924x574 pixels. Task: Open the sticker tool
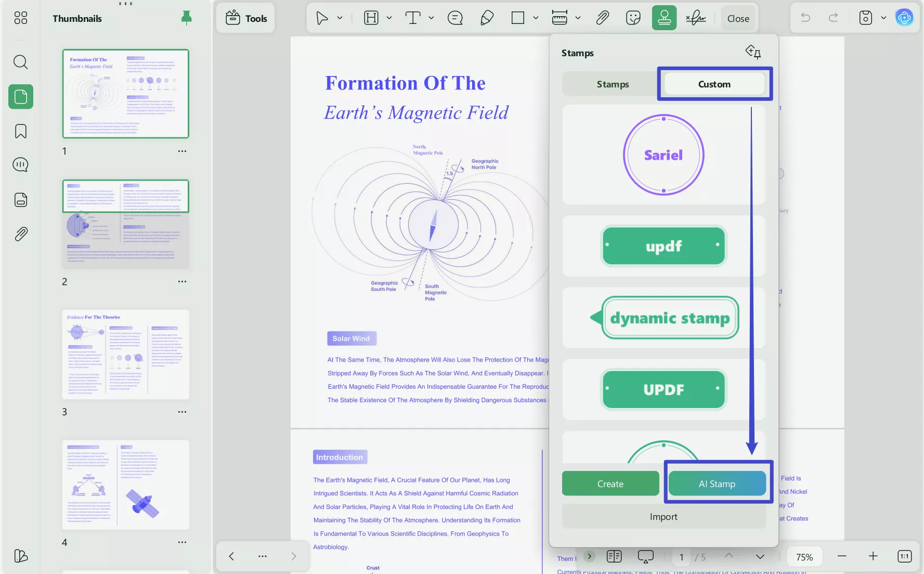(633, 18)
